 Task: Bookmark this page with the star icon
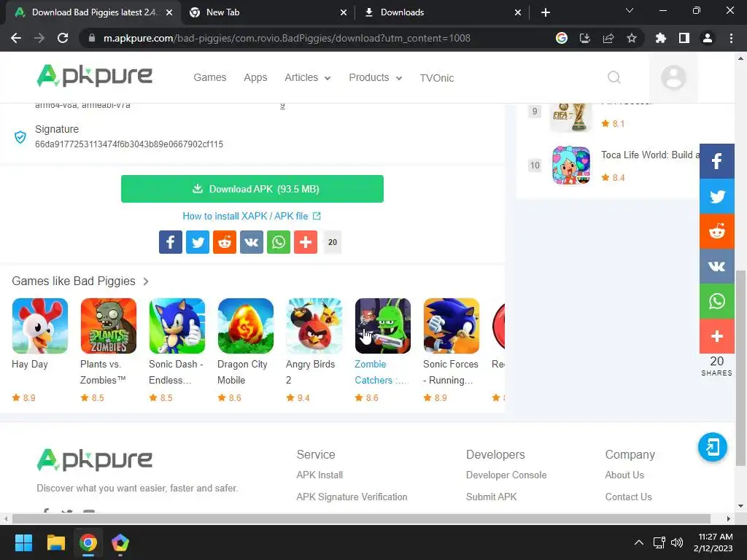point(632,38)
